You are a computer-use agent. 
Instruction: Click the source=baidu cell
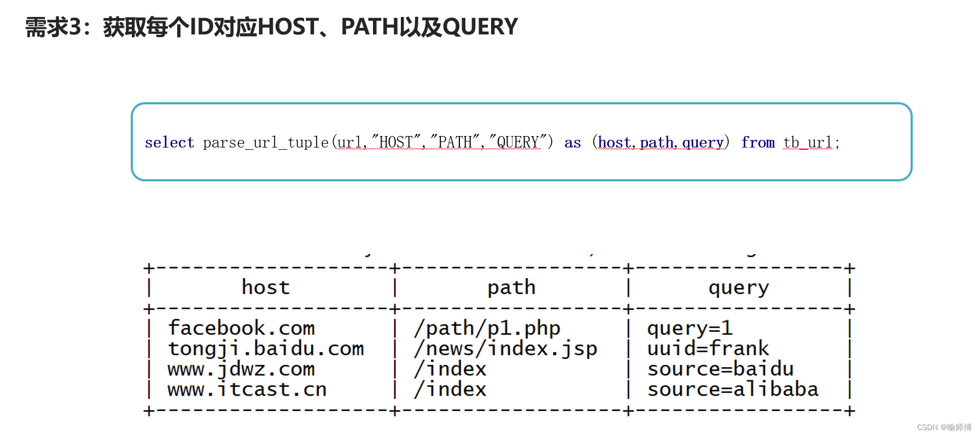click(x=721, y=369)
